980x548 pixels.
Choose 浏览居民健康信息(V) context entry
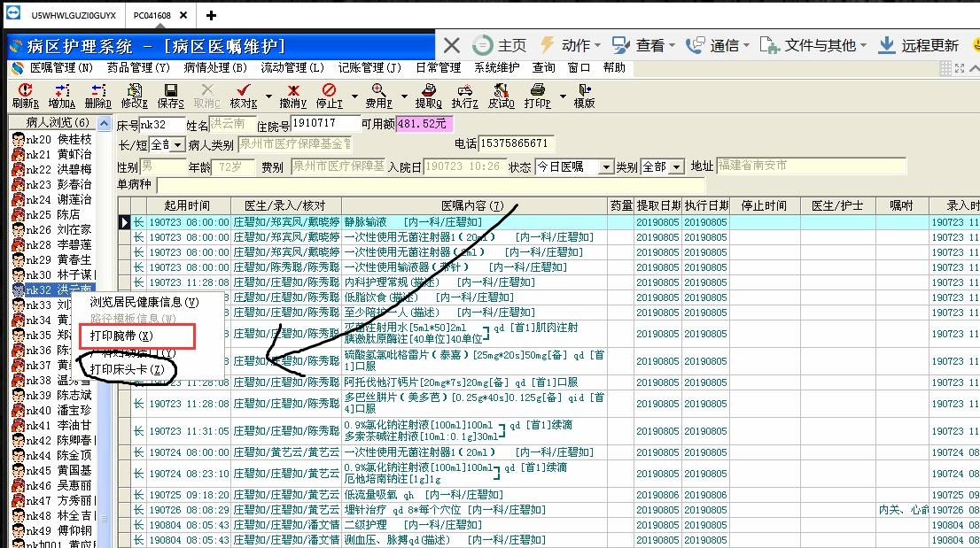click(x=144, y=302)
